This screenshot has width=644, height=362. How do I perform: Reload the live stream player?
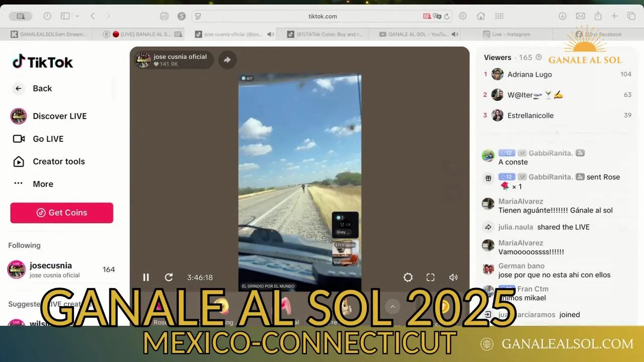point(169,277)
